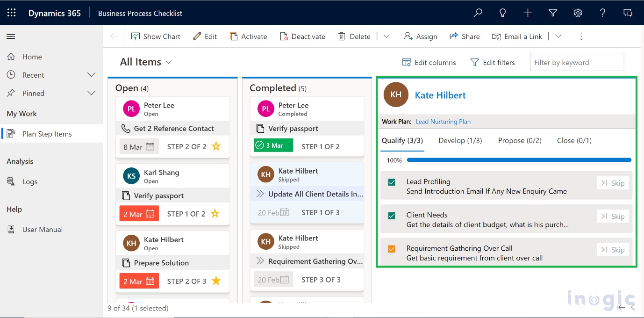Viewport: 644px width, 318px height.
Task: Jump to first page arrow
Action: pyautogui.click(x=621, y=307)
